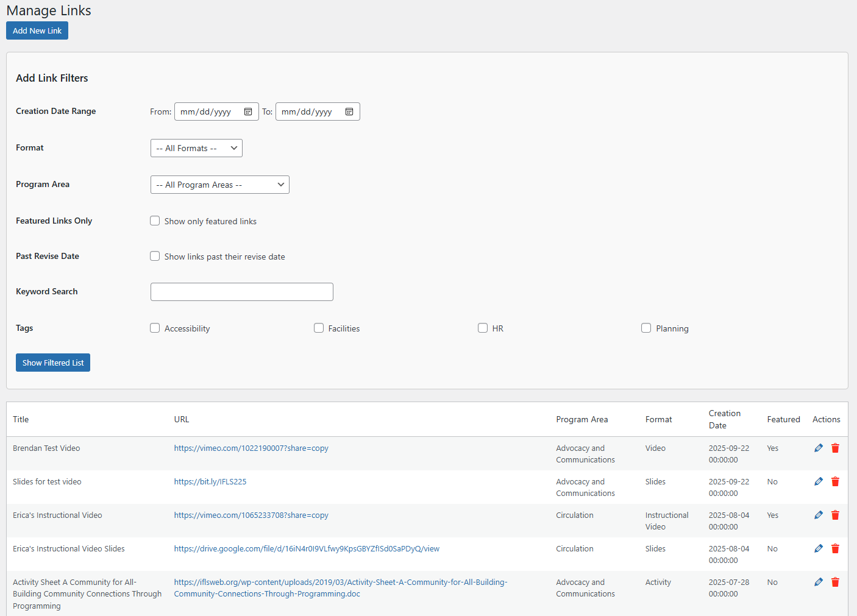Open the bit.ly/IFLS225 link
857x616 pixels.
coord(210,481)
